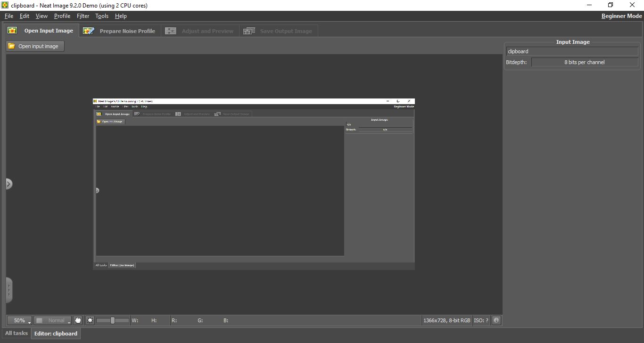Viewport: 644px width, 343px height.
Task: Restore down the Neat Image window
Action: click(611, 5)
